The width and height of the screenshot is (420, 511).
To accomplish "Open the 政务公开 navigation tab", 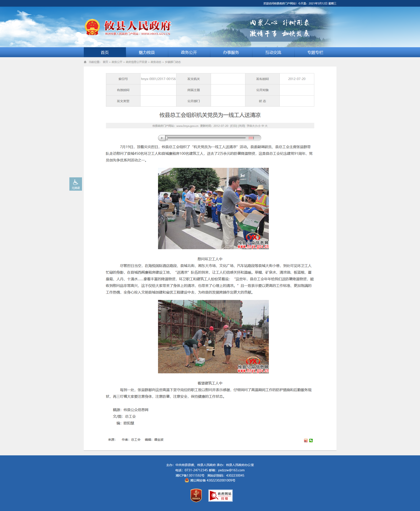I will pos(189,52).
